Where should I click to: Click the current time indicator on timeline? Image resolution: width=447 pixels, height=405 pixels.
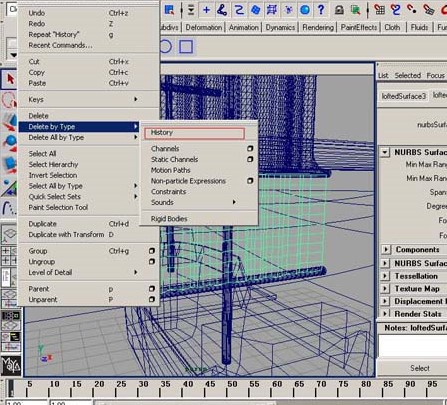point(11,388)
